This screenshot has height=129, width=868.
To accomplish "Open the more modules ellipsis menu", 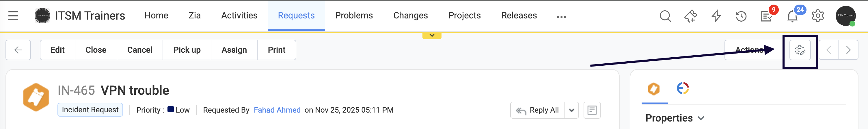I will point(561,17).
